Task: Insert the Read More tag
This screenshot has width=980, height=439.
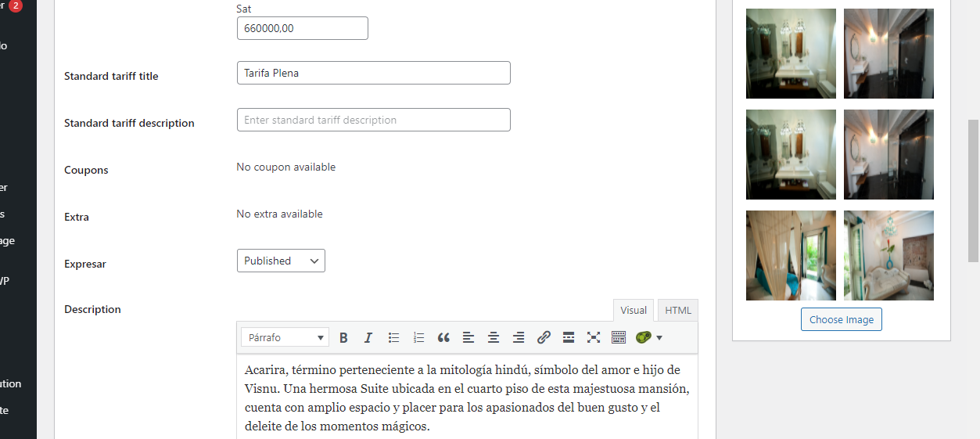Action: [569, 338]
